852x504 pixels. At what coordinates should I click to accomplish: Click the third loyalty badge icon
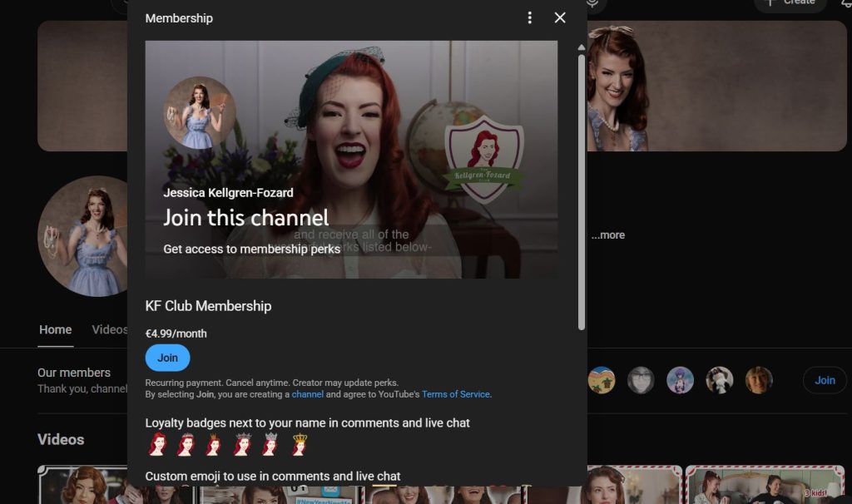214,444
